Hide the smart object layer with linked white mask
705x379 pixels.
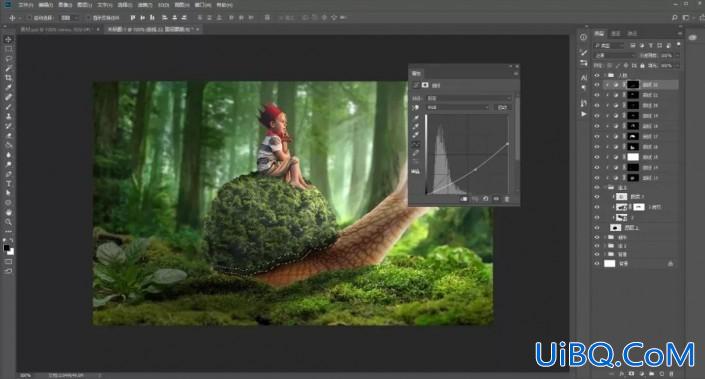(597, 207)
